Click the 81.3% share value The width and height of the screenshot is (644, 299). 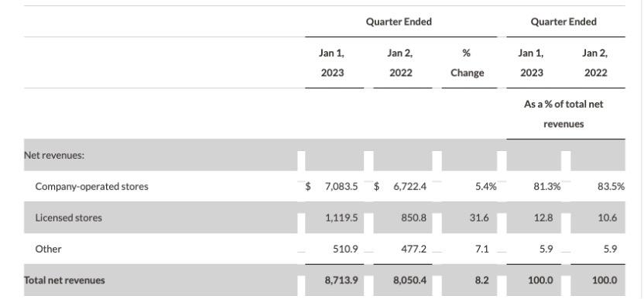point(547,187)
